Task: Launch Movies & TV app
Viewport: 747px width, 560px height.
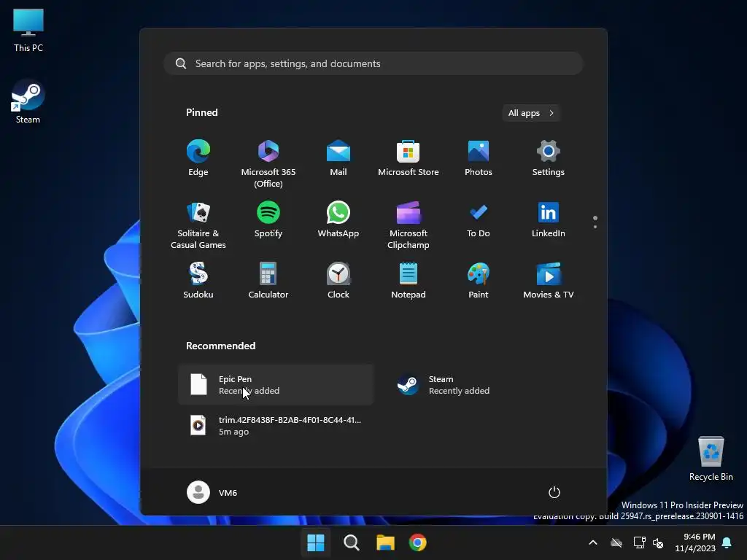Action: pos(549,281)
